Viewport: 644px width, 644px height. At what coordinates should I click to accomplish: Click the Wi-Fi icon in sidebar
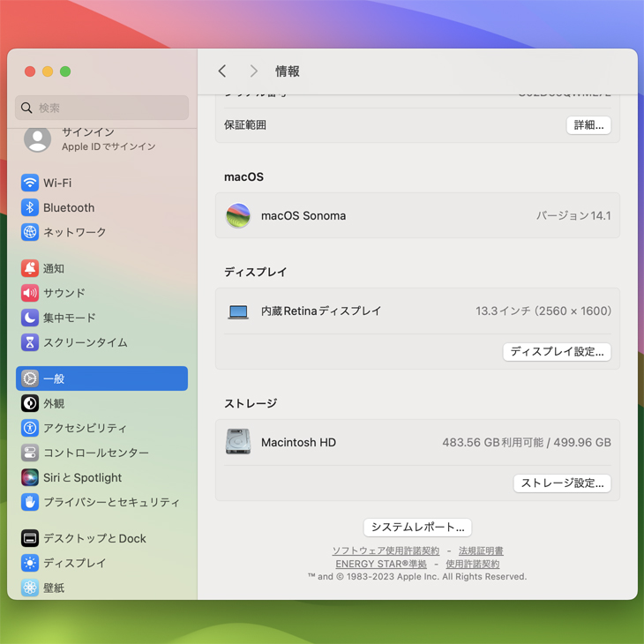click(x=30, y=183)
